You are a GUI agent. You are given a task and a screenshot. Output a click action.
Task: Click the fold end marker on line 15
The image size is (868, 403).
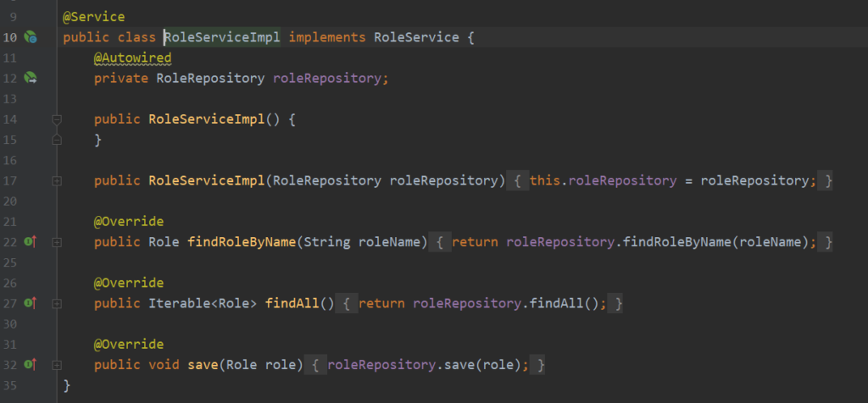click(57, 140)
